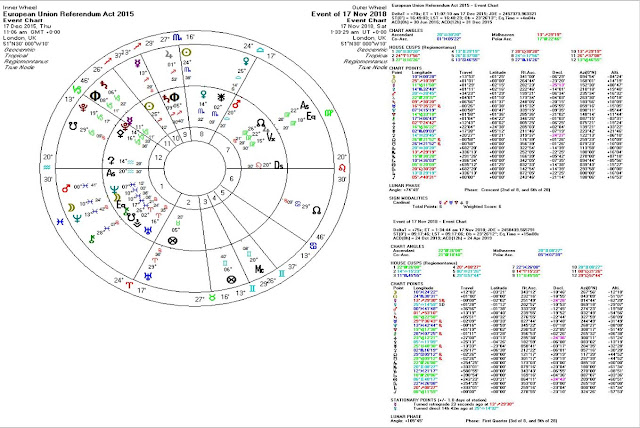The width and height of the screenshot is (640, 428).
Task: Select the red Mars glyph in inner wheel
Action: [x=236, y=104]
